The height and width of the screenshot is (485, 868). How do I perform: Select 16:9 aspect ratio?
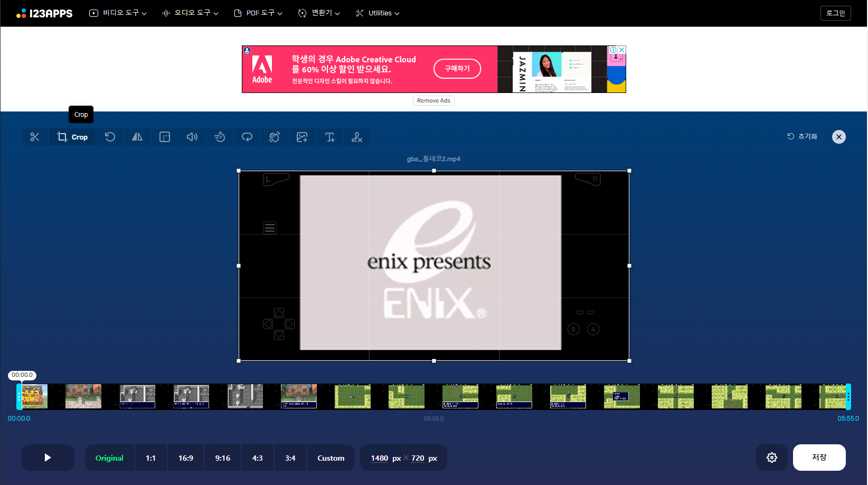186,458
